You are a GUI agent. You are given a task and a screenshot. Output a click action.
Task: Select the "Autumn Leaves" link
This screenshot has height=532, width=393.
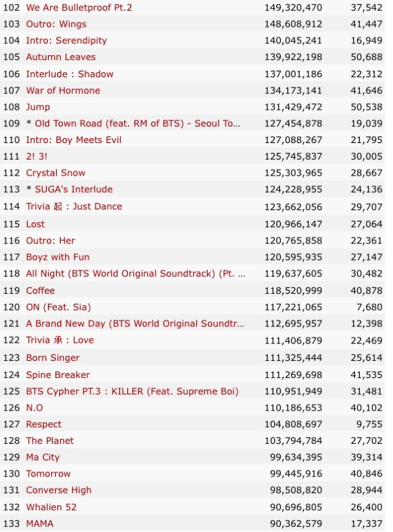(61, 57)
